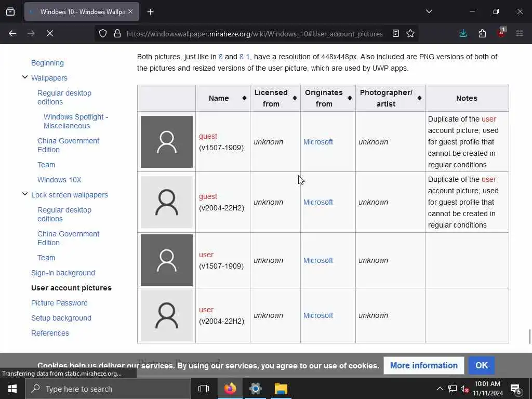
Task: Open user (v1507-1909) thumbnail image
Action: (167, 260)
